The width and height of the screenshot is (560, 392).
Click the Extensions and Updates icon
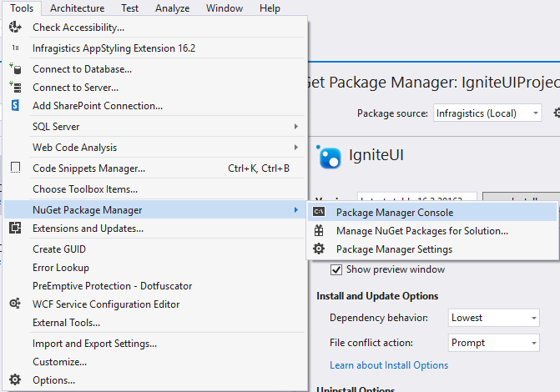[x=15, y=228]
